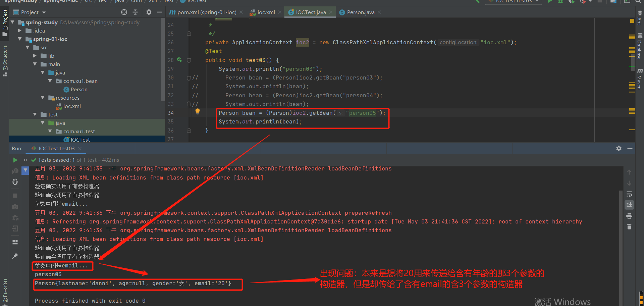Click the console vertical scrollbar
This screenshot has height=306, width=644.
point(621,248)
